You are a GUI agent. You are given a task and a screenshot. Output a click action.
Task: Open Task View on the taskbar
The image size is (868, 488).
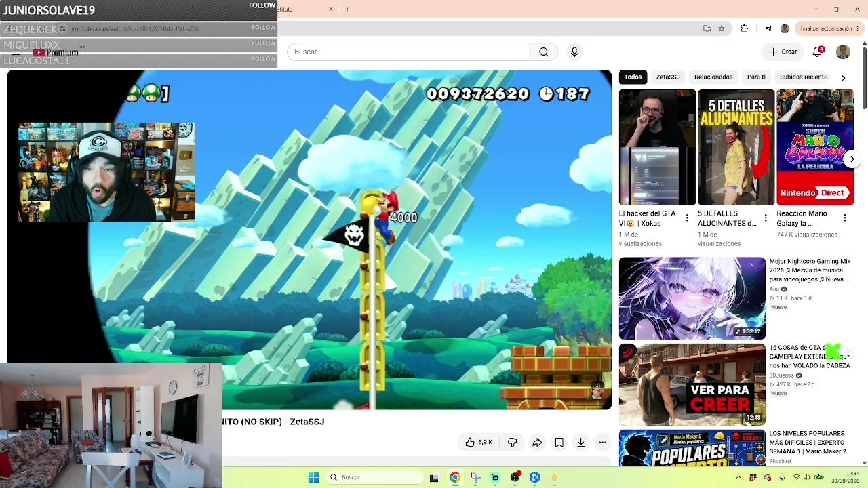[434, 477]
